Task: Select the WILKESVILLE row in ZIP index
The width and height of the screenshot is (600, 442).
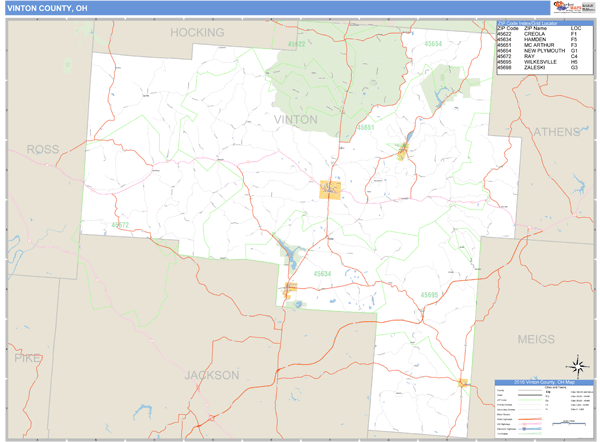Action: pyautogui.click(x=538, y=62)
